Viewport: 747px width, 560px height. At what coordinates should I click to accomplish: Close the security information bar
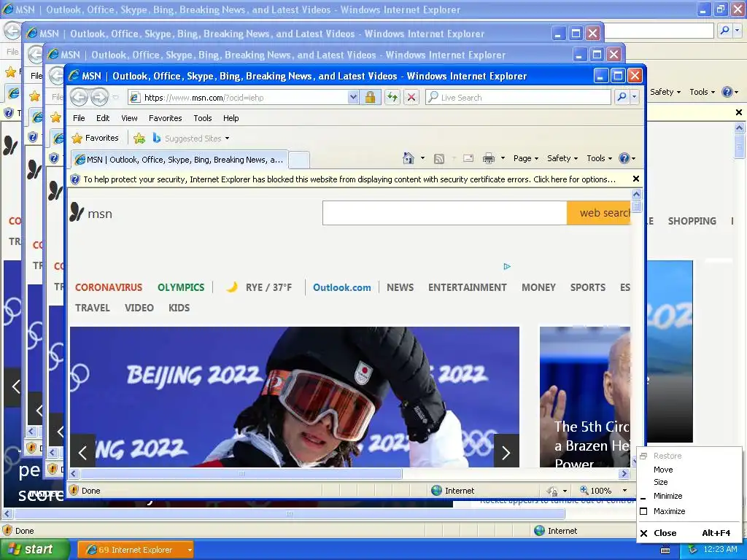point(636,179)
